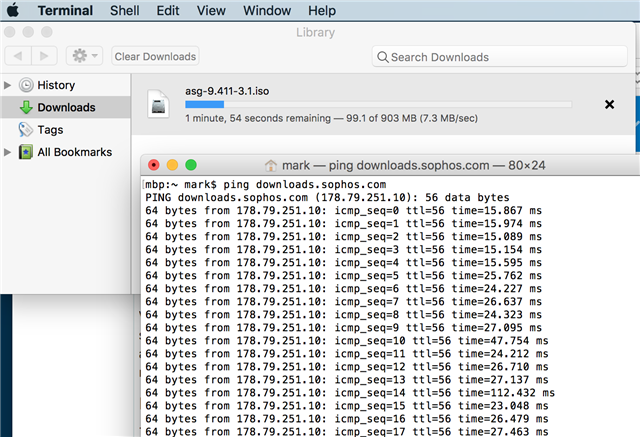The height and width of the screenshot is (437, 640).
Task: Click the Clear Downloads button
Action: (155, 56)
